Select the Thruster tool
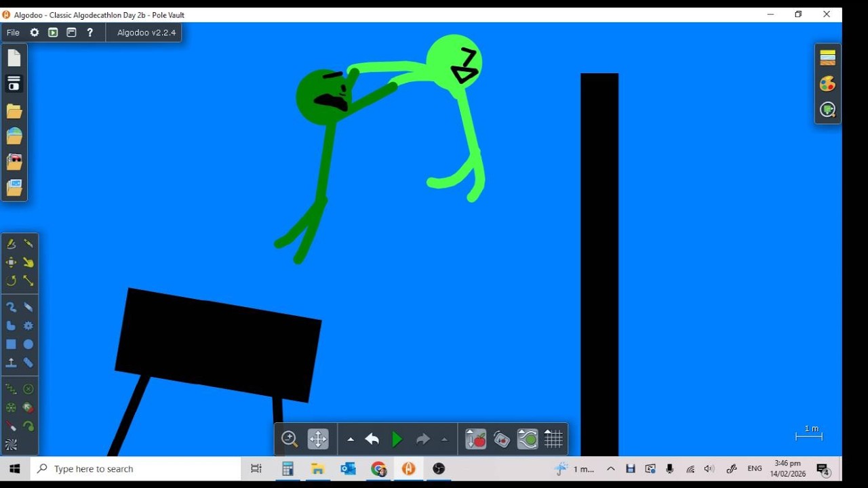Viewport: 868px width, 488px height. pos(28,408)
